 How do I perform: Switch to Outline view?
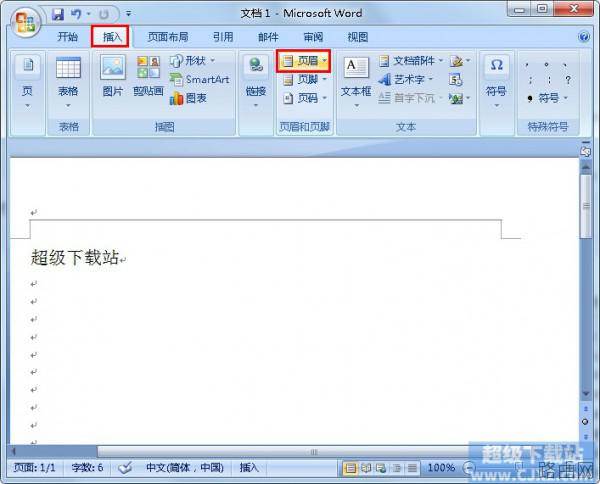tap(396, 468)
